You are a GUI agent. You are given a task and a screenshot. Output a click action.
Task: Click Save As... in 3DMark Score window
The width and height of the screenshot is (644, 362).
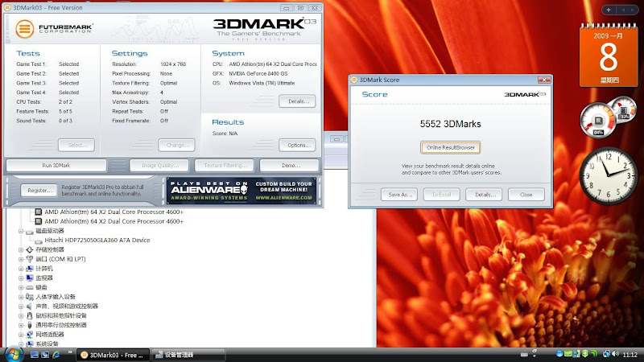[x=399, y=195]
